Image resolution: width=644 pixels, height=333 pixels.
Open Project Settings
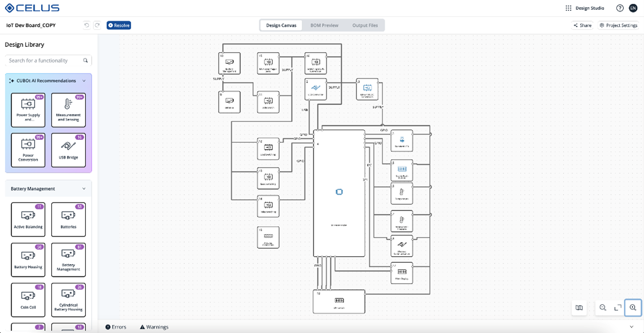point(619,25)
